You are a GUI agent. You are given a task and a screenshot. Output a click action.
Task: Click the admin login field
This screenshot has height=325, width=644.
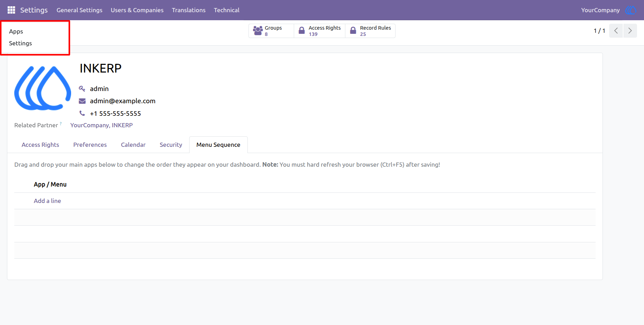[99, 89]
